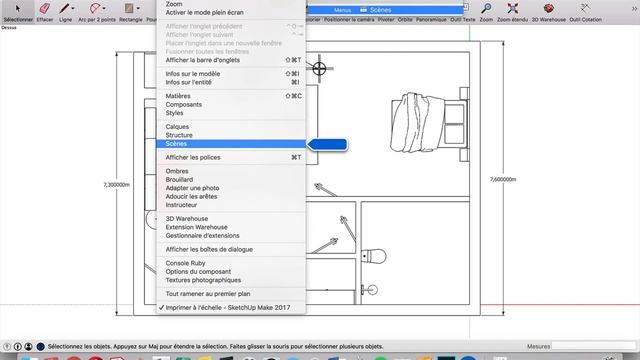Focus the Mesures input field
Screen dimensions: 640x360
coord(594,346)
